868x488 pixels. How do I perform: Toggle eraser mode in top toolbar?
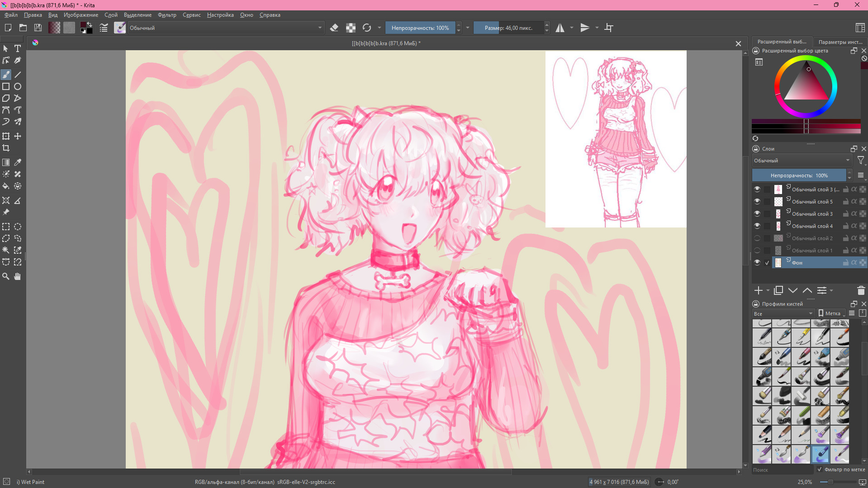pos(334,28)
